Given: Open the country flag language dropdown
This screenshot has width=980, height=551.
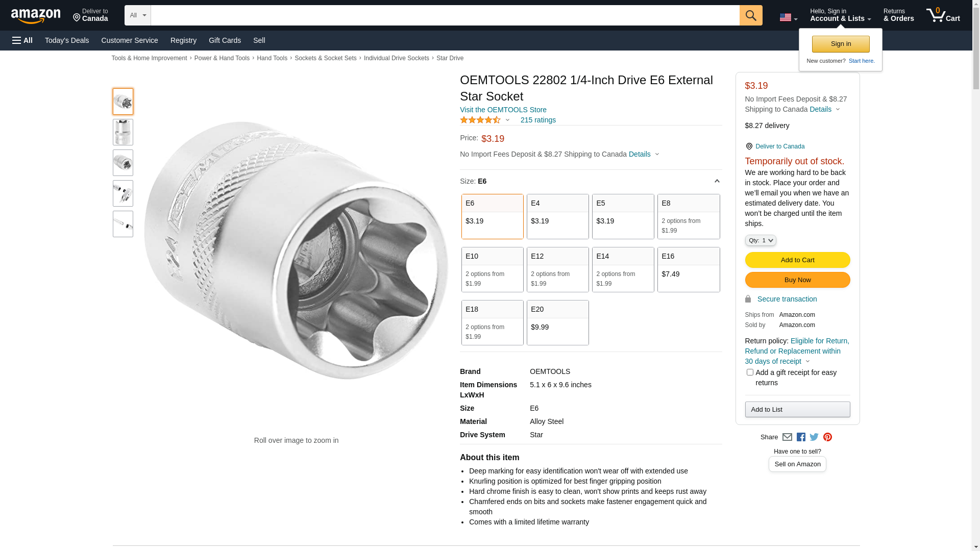Looking at the screenshot, I should coord(788,17).
